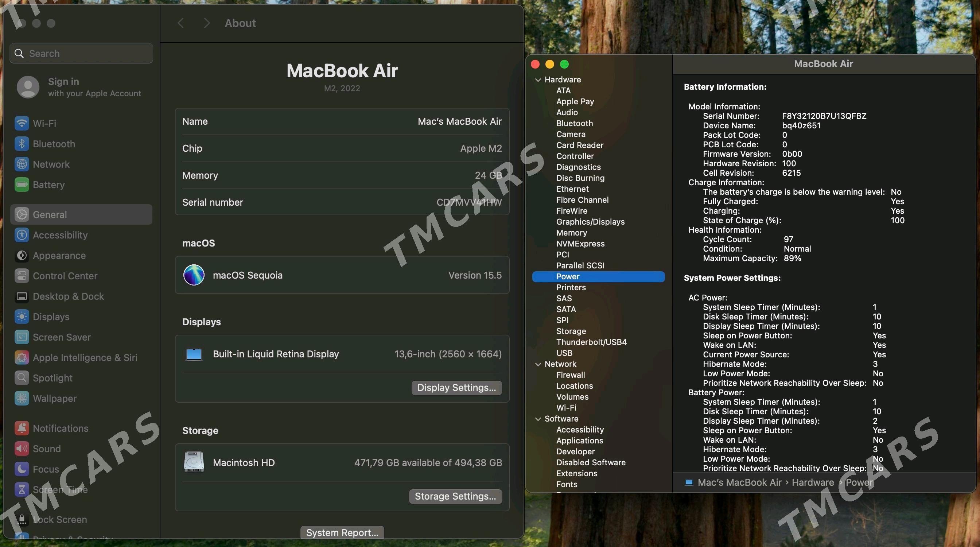Select Applications under Software
The height and width of the screenshot is (547, 980).
579,441
